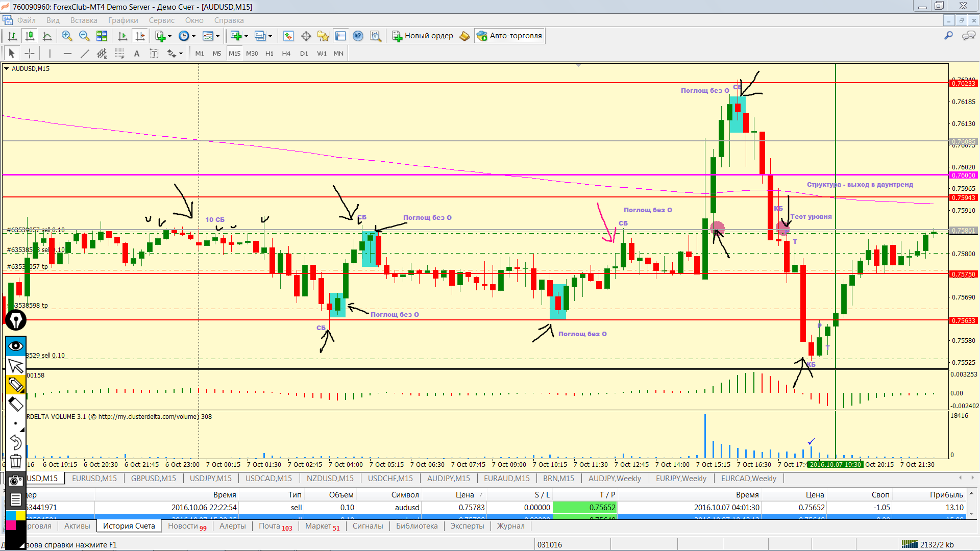Open the Почта terminal tab
This screenshot has height=551, width=980.
pyautogui.click(x=275, y=526)
